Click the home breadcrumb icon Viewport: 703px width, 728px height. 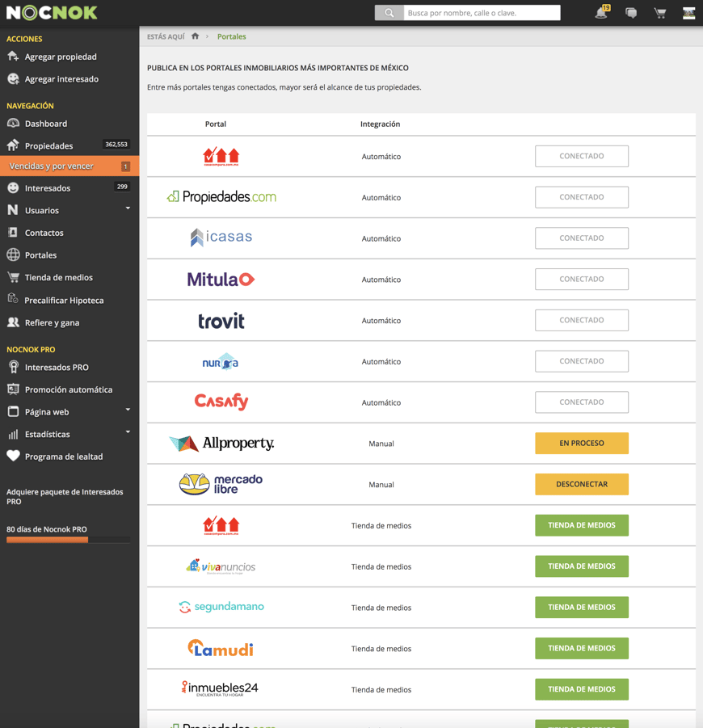click(x=195, y=36)
